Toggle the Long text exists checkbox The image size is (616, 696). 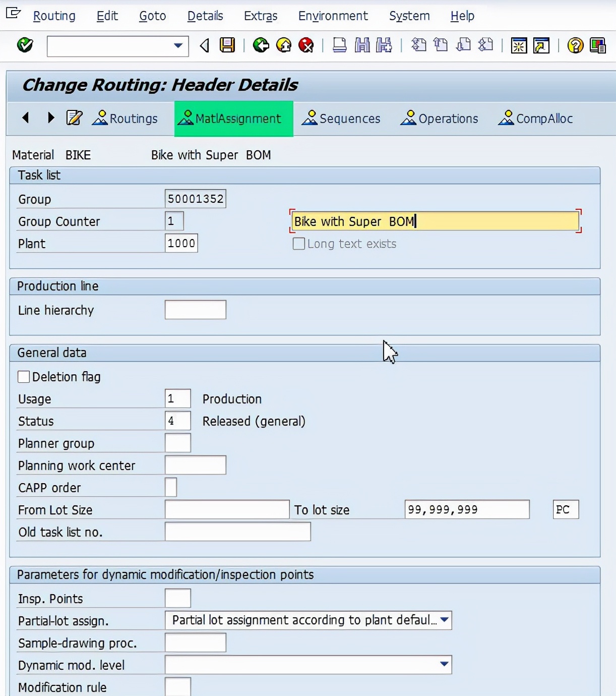click(299, 244)
